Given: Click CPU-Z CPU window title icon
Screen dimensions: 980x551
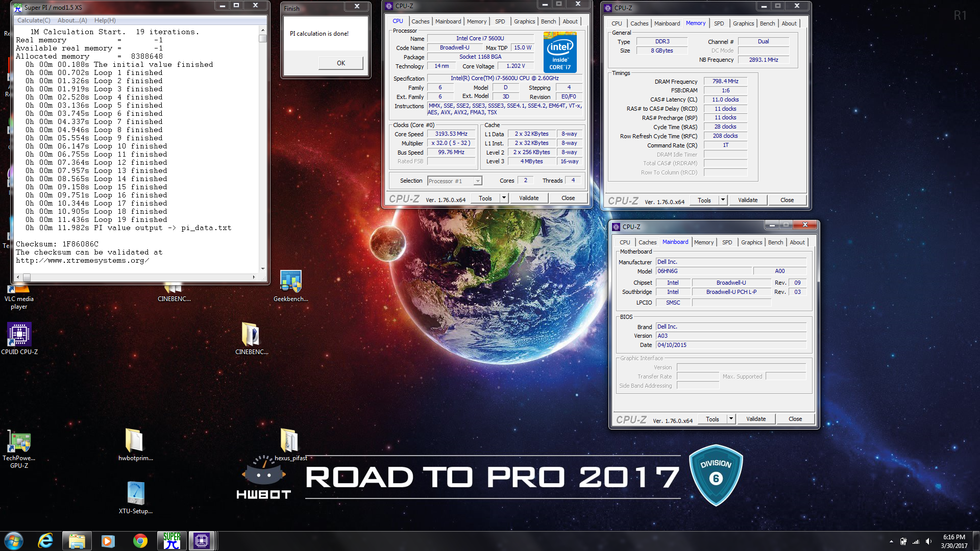Looking at the screenshot, I should pos(389,6).
